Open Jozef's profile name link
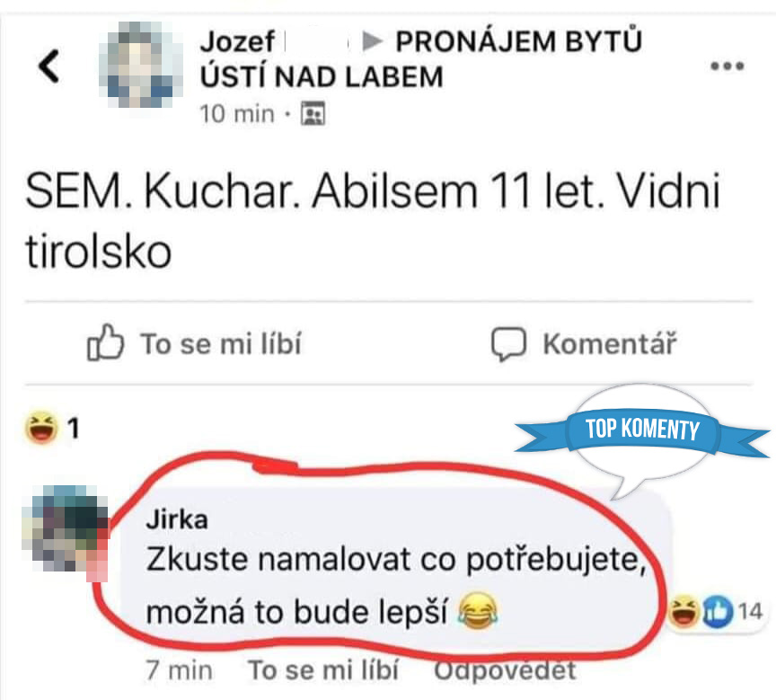This screenshot has width=776, height=700. click(x=237, y=41)
